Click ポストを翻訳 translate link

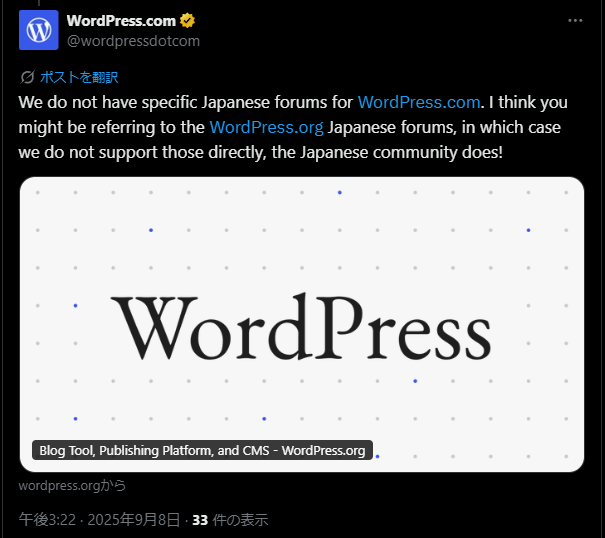point(79,77)
